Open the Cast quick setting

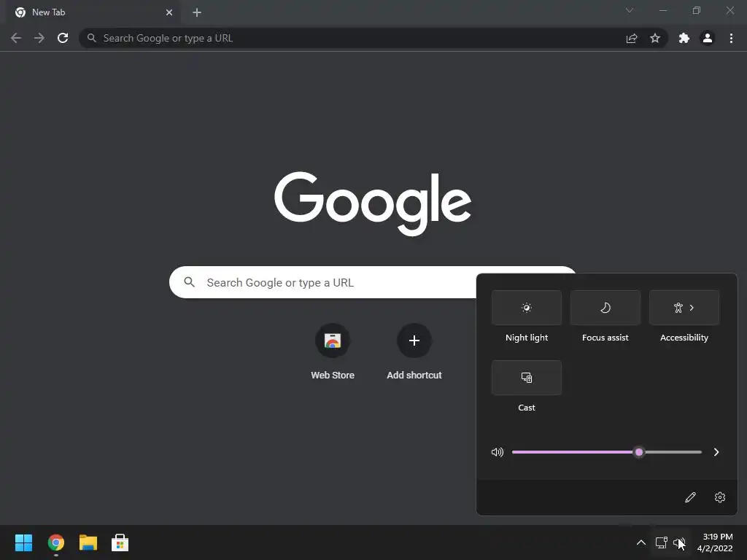pyautogui.click(x=527, y=378)
